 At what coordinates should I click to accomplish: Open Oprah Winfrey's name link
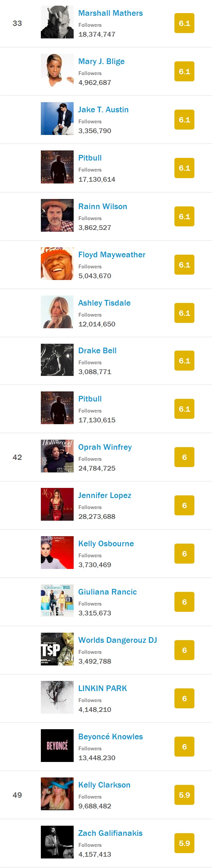coord(105,447)
